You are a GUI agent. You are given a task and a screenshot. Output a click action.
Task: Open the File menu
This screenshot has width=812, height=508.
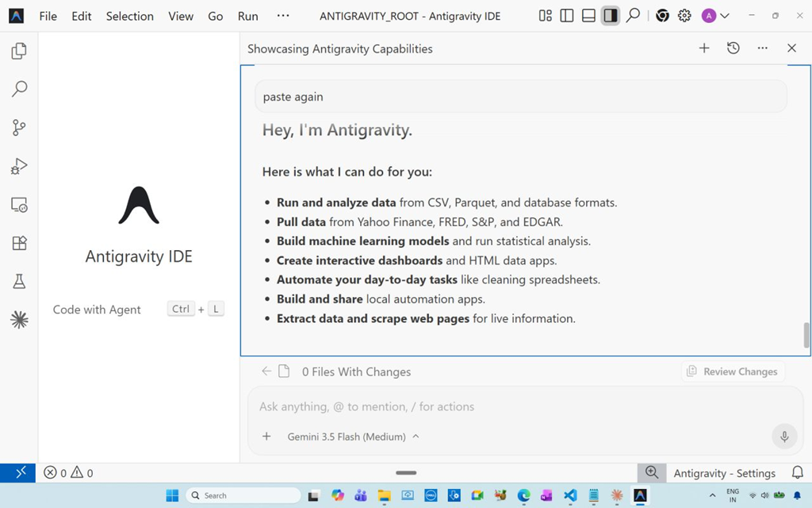tap(48, 16)
